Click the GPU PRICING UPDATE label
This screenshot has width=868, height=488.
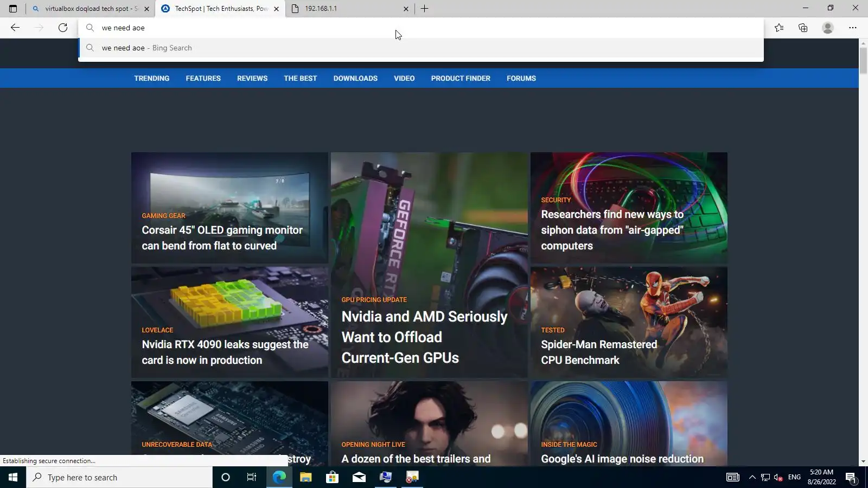[374, 300]
